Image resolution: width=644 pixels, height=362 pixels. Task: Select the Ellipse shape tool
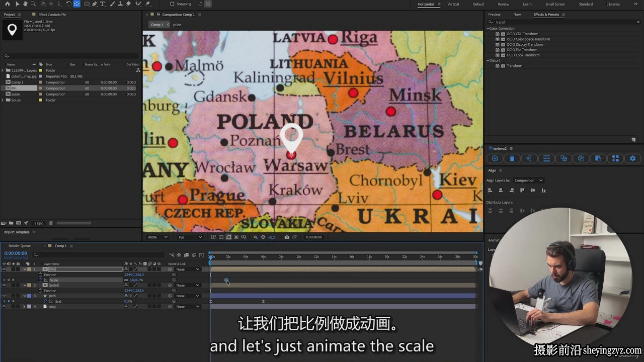coord(87,4)
